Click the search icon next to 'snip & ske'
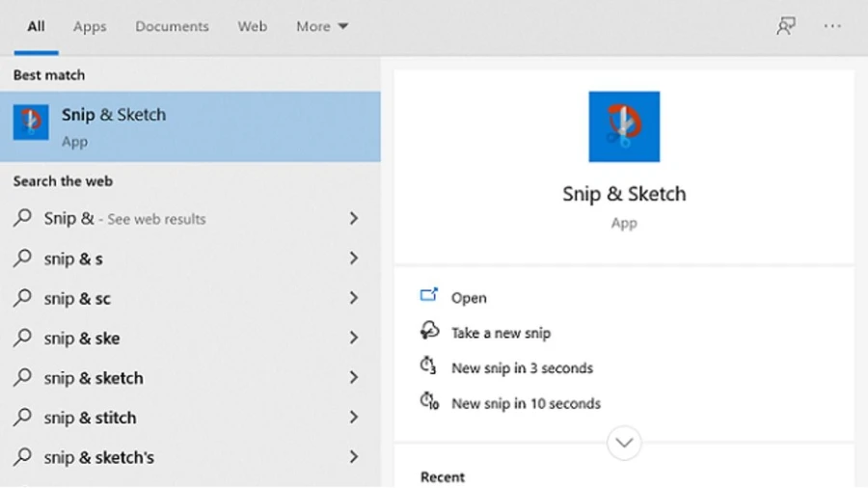868x488 pixels. pos(23,337)
